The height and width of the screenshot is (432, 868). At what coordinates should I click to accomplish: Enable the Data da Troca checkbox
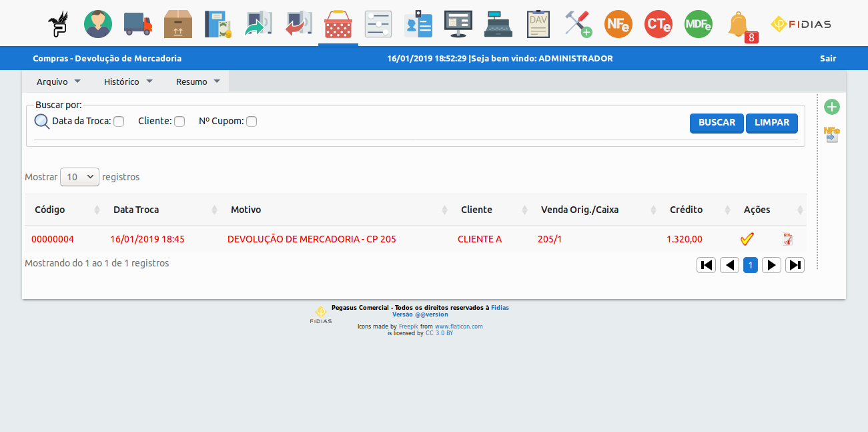119,122
